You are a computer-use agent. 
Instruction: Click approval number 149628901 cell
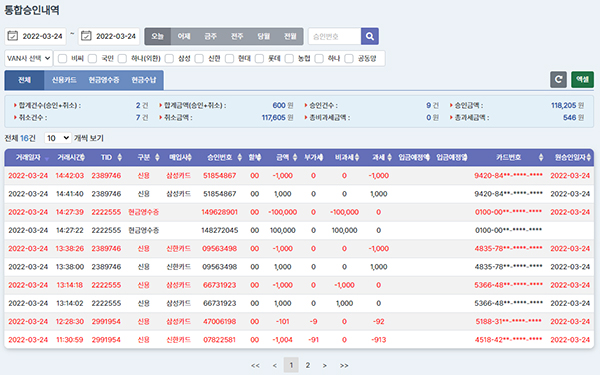220,212
